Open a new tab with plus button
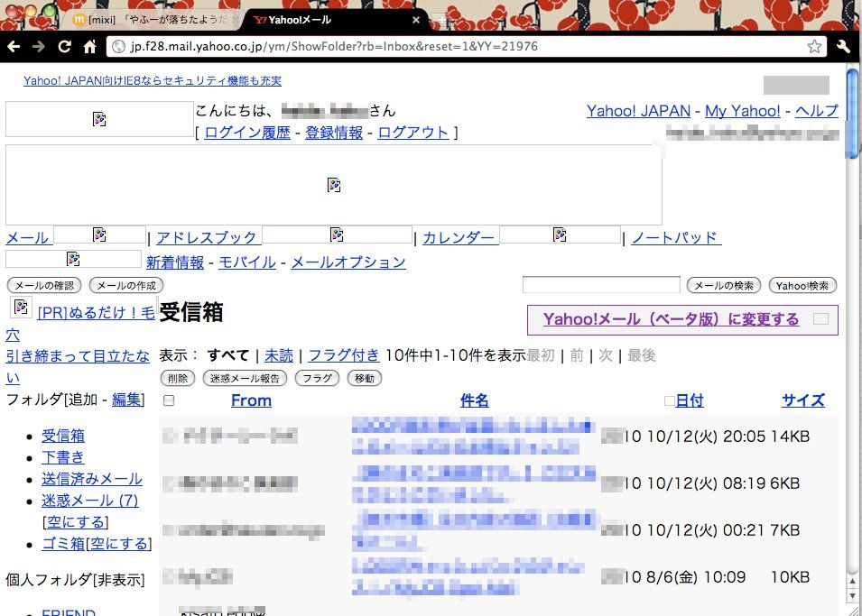 click(442, 21)
